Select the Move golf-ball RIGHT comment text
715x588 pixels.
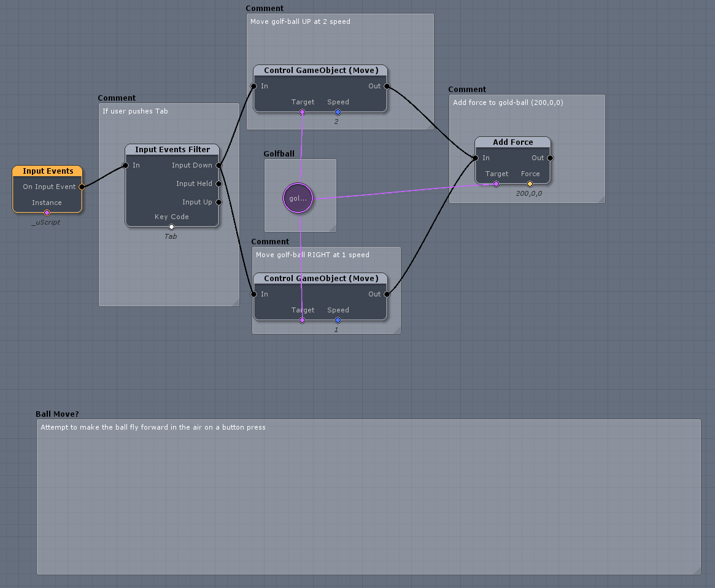[312, 255]
